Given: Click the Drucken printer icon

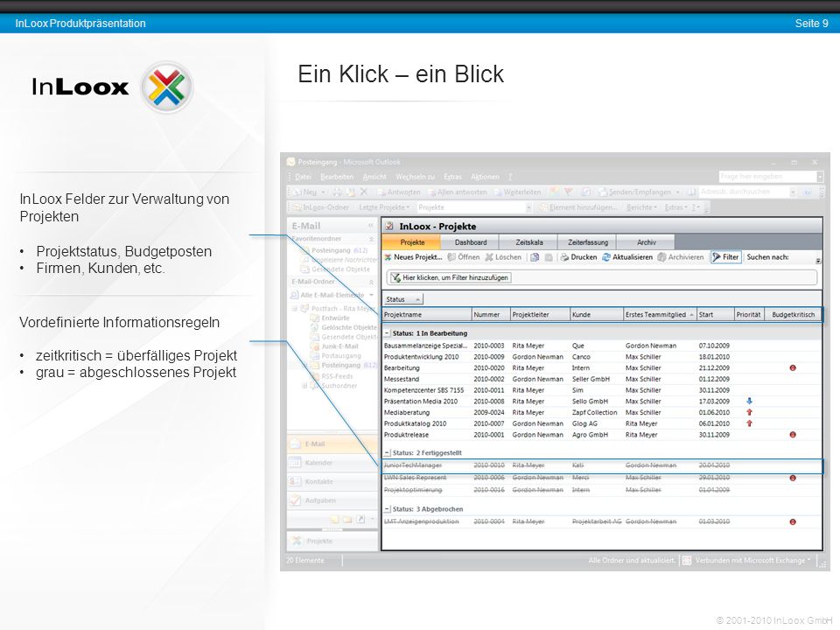Looking at the screenshot, I should pos(564,257).
